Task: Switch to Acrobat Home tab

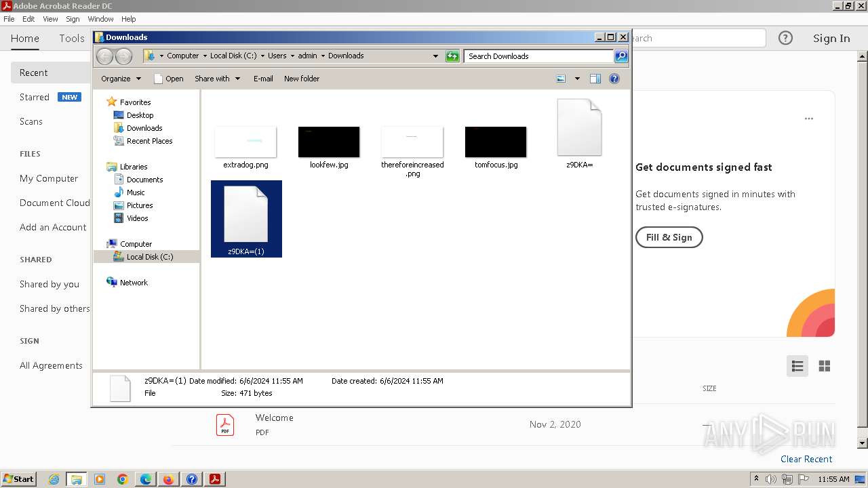Action: 25,39
